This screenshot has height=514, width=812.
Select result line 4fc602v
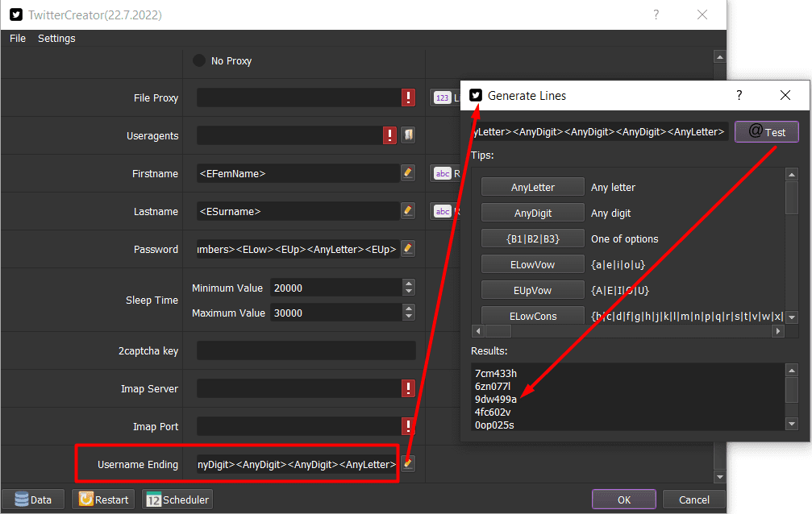point(493,412)
